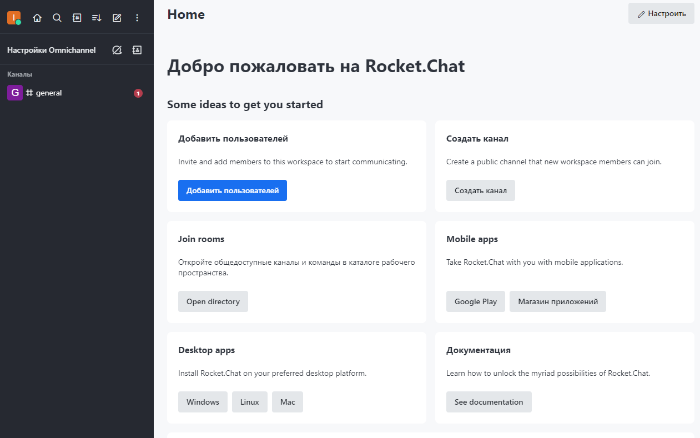Click the Каналы section label
This screenshot has width=700, height=438.
tap(20, 74)
